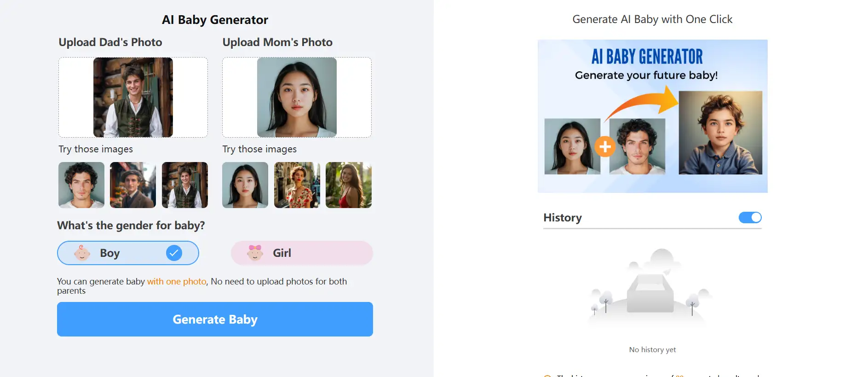Toggle the History switch off
Image resolution: width=868 pixels, height=377 pixels.
click(x=750, y=217)
